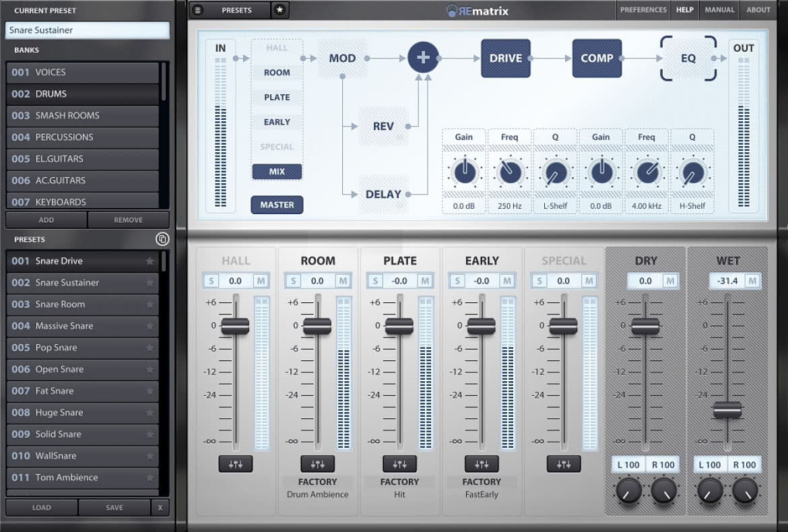Viewport: 788px width, 532px height.
Task: Click the WET channel fader handle
Action: pyautogui.click(x=727, y=410)
